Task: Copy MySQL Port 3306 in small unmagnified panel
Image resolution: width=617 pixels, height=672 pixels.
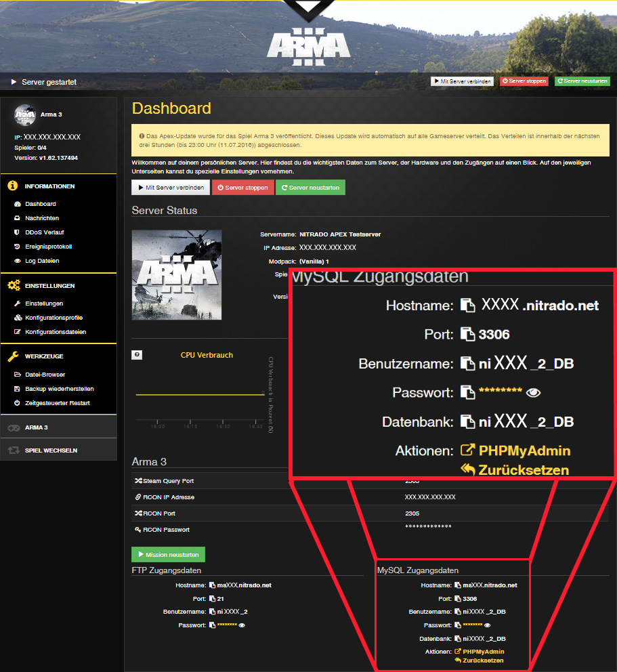Action: pos(458,599)
